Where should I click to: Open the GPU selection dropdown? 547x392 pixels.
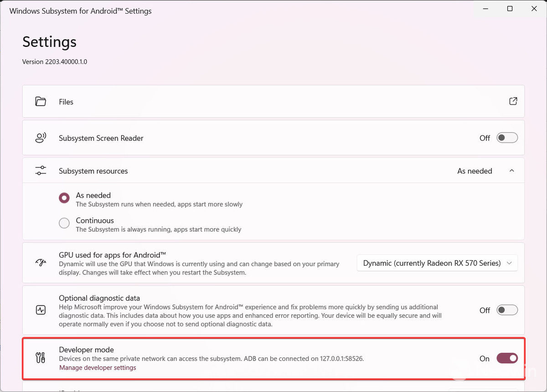point(437,263)
